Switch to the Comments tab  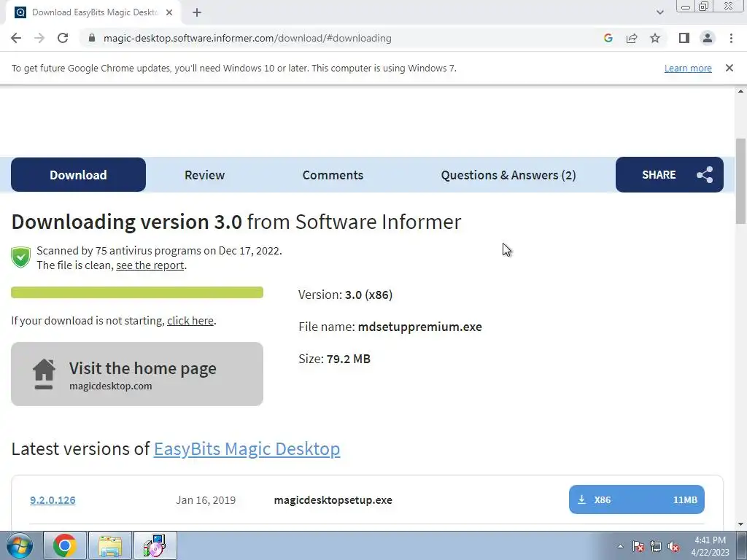click(x=333, y=175)
